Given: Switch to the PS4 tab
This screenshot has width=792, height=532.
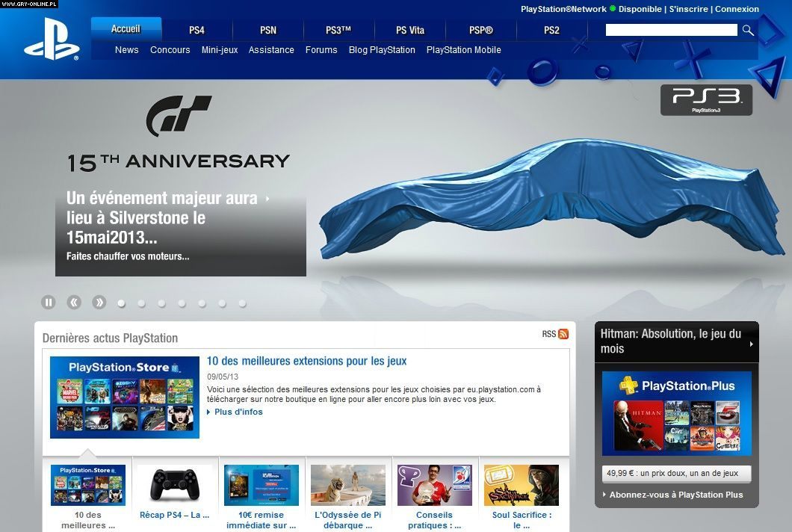Looking at the screenshot, I should (197, 31).
